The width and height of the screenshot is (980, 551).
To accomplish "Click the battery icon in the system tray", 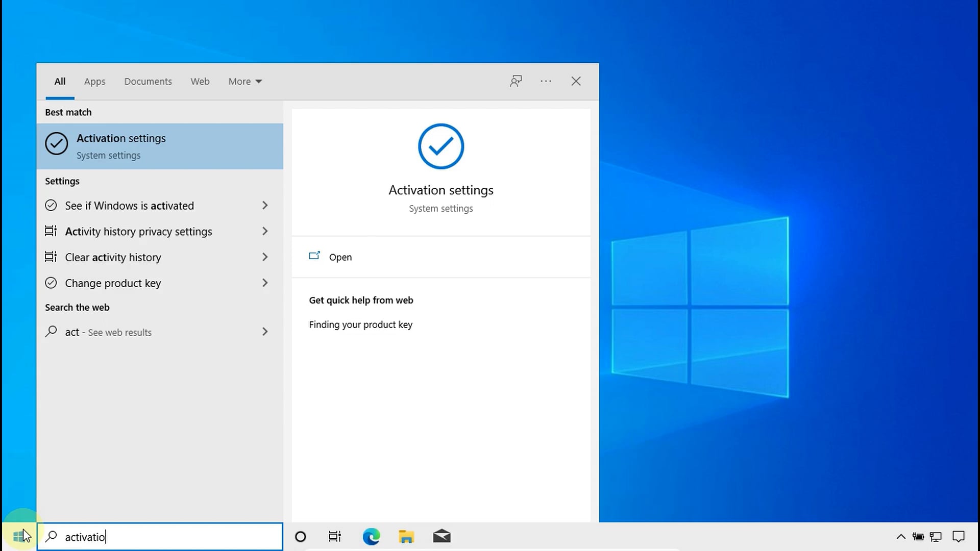I will (x=918, y=536).
